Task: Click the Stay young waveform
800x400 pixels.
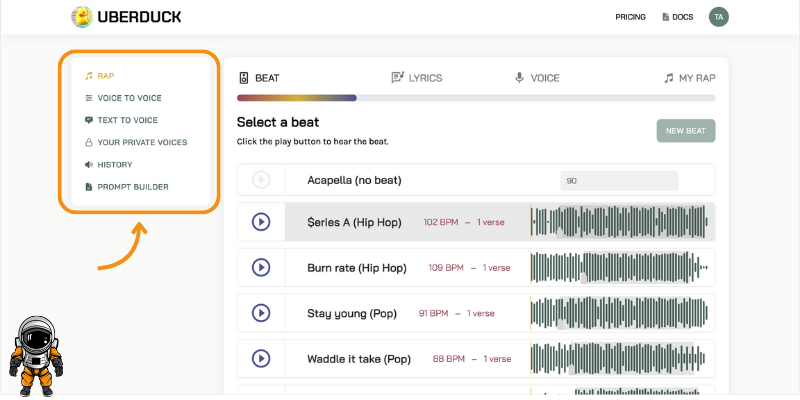Action: pyautogui.click(x=619, y=313)
